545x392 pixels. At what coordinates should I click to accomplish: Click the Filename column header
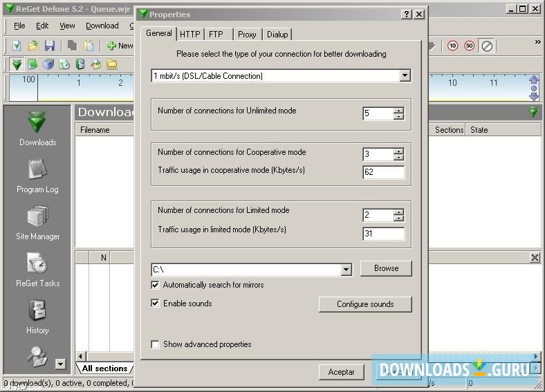pyautogui.click(x=104, y=129)
